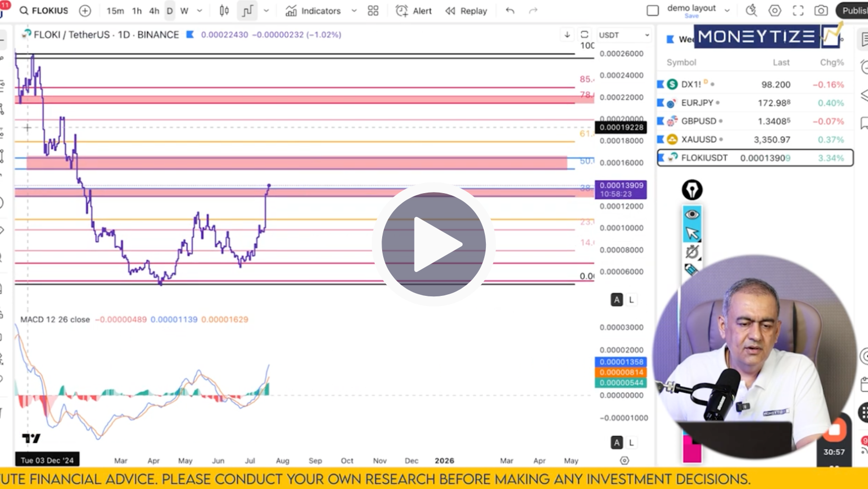Toggle log scale L on main price pane
The image size is (868, 489).
pos(631,300)
